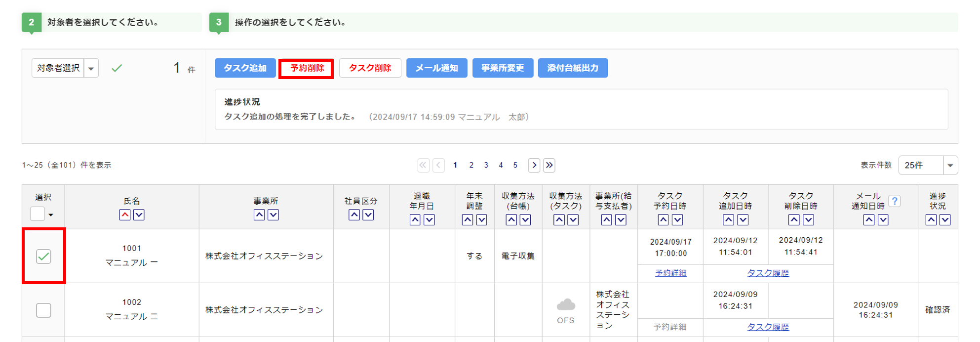This screenshot has width=980, height=342.
Task: Sort タスク削除日時 column ascending
Action: (x=794, y=220)
